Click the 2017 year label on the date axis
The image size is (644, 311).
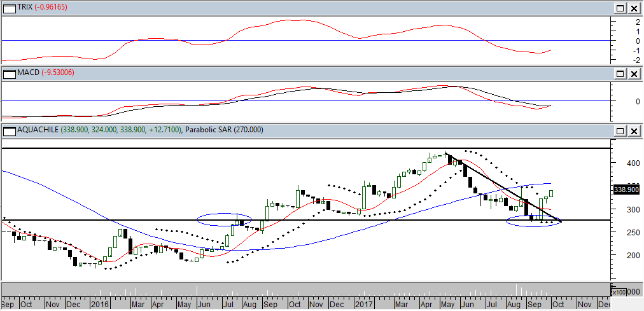(364, 305)
